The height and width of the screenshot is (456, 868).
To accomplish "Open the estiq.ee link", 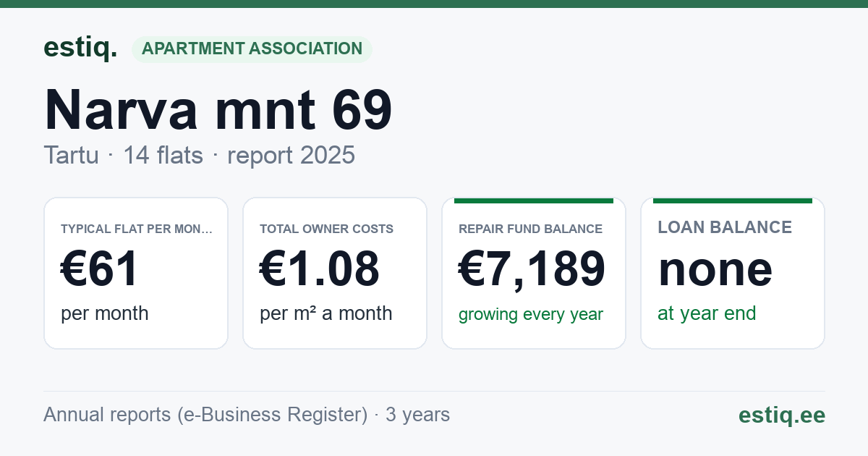I will tap(781, 415).
